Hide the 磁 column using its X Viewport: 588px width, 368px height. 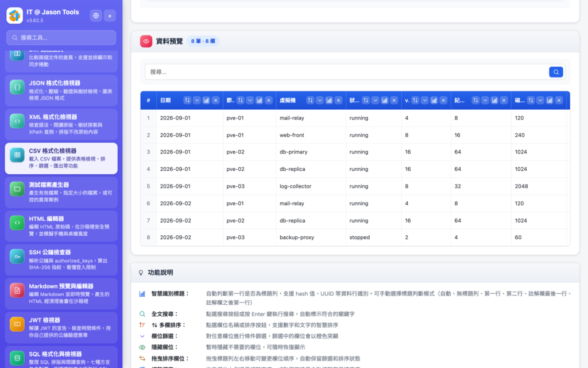tap(559, 100)
